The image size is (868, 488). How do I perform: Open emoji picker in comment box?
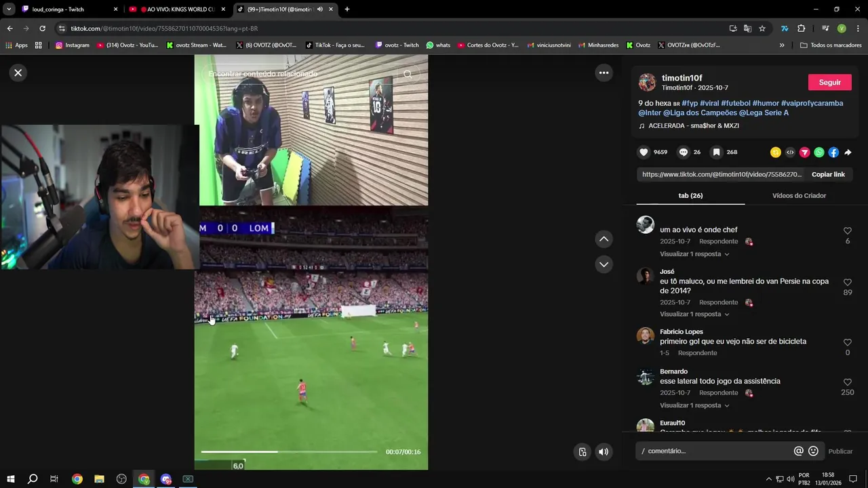tap(813, 451)
